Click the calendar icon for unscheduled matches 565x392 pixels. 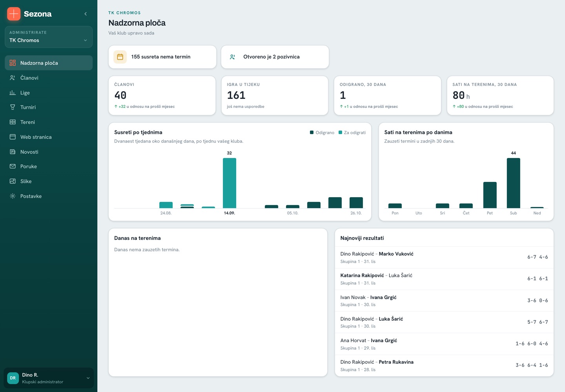[120, 57]
